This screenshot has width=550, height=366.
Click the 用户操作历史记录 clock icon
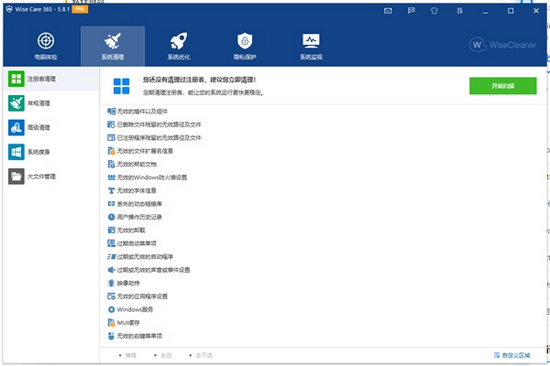point(111,217)
